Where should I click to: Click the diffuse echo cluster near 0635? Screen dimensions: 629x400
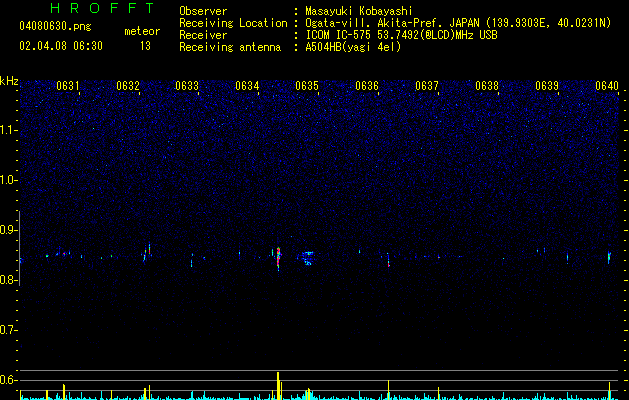click(308, 258)
